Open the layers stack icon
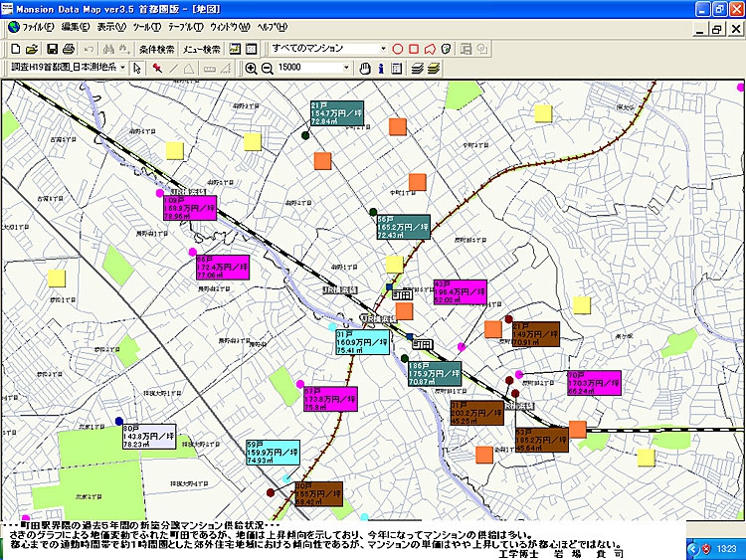 pyautogui.click(x=419, y=68)
